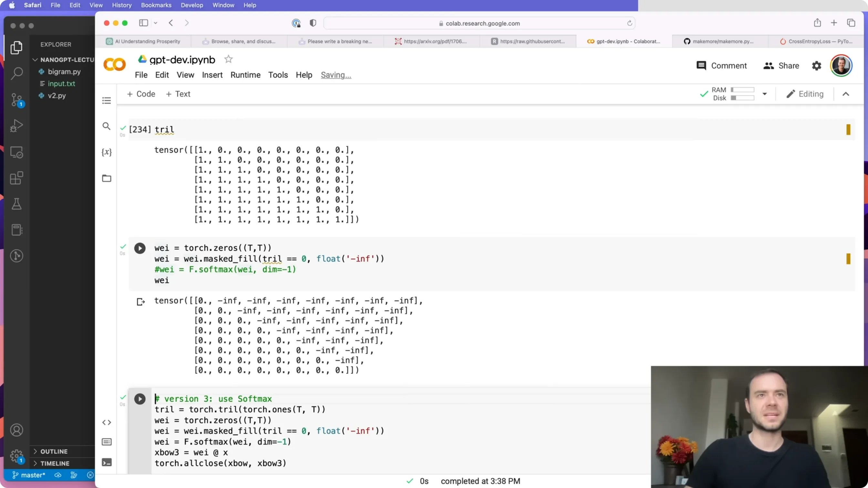Add a new Text cell
The image size is (868, 488).
[x=178, y=94]
